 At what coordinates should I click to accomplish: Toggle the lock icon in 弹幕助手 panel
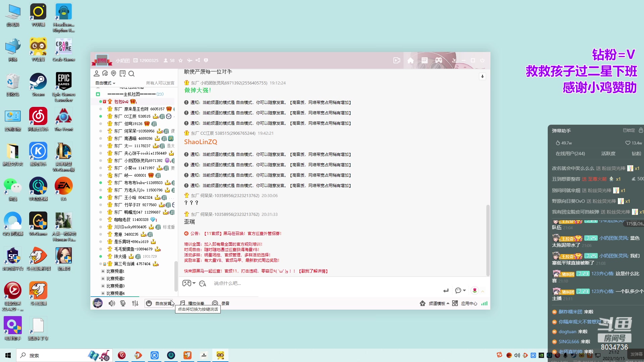(641, 130)
